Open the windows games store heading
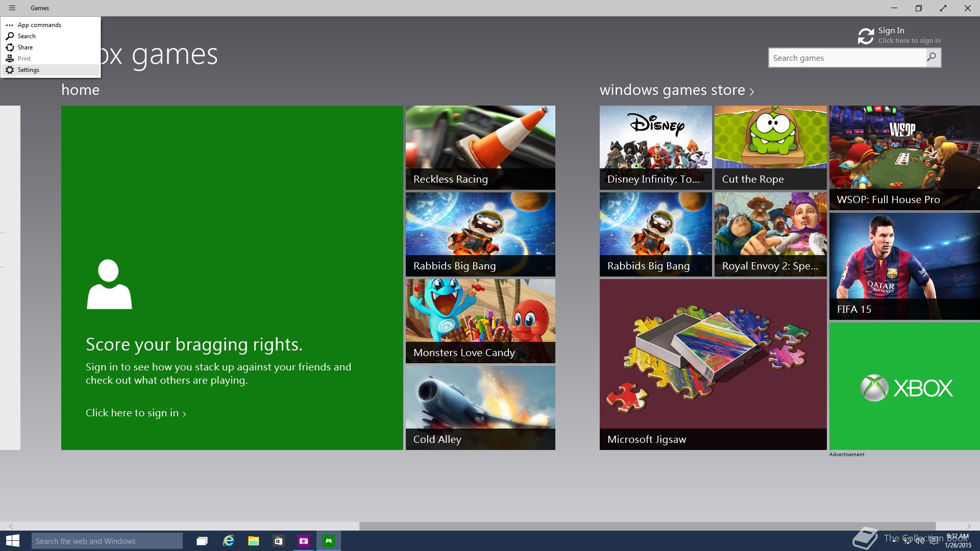Screen dimensions: 980x551 click(x=672, y=90)
